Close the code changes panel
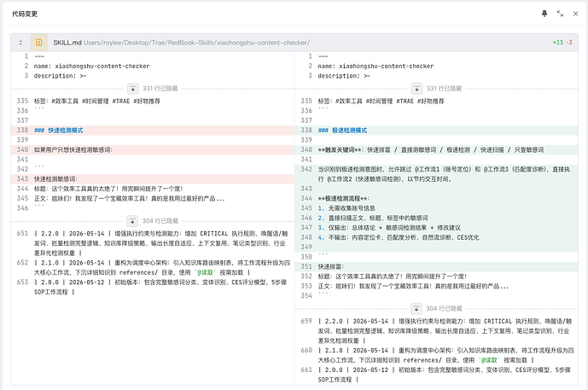 (575, 14)
